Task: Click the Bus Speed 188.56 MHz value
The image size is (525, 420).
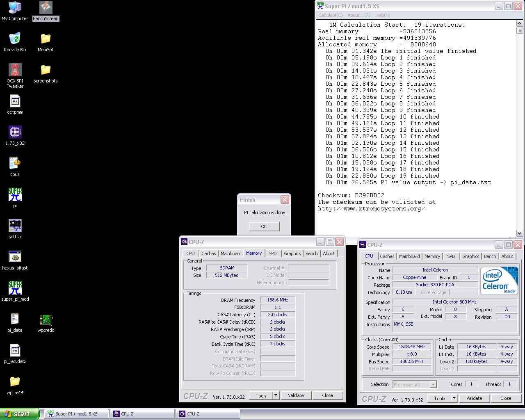Action: click(x=412, y=361)
